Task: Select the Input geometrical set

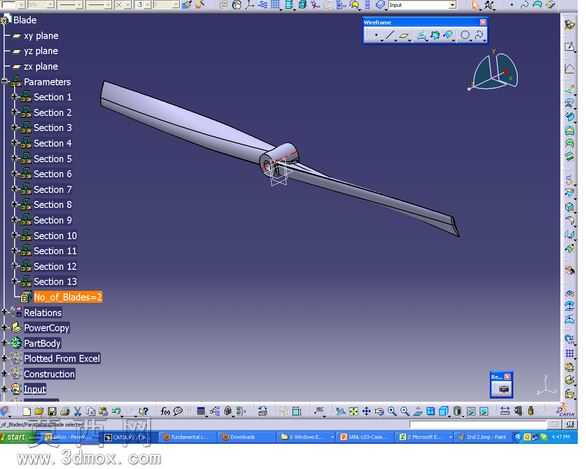Action: click(x=35, y=389)
